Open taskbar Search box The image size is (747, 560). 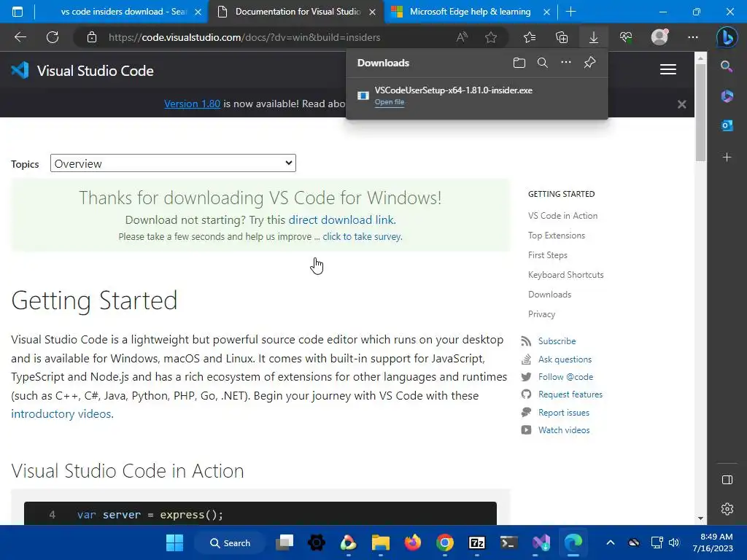pos(230,542)
